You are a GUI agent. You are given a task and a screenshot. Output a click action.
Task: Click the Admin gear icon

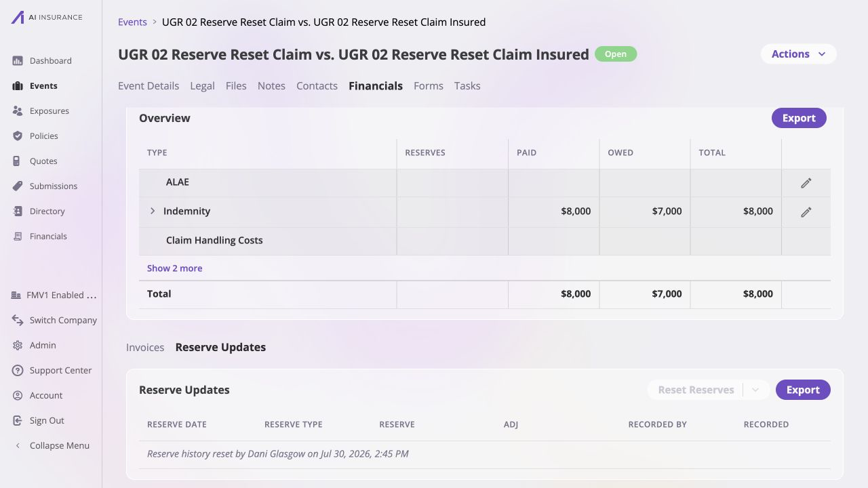[x=18, y=346]
